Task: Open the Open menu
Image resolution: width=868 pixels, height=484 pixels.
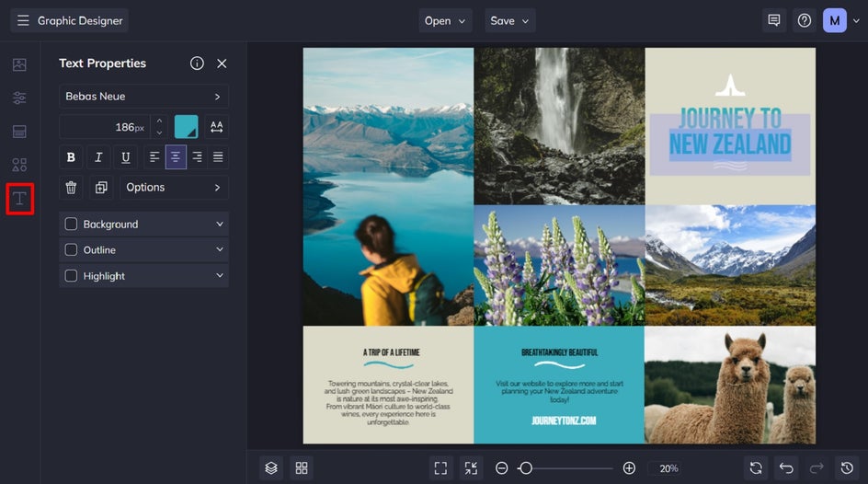Action: [x=445, y=20]
